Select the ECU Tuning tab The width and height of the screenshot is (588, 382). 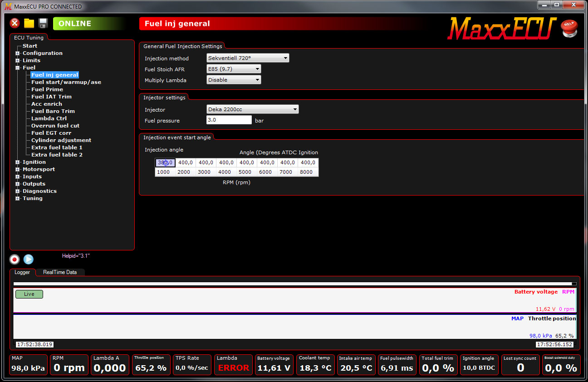tap(29, 38)
